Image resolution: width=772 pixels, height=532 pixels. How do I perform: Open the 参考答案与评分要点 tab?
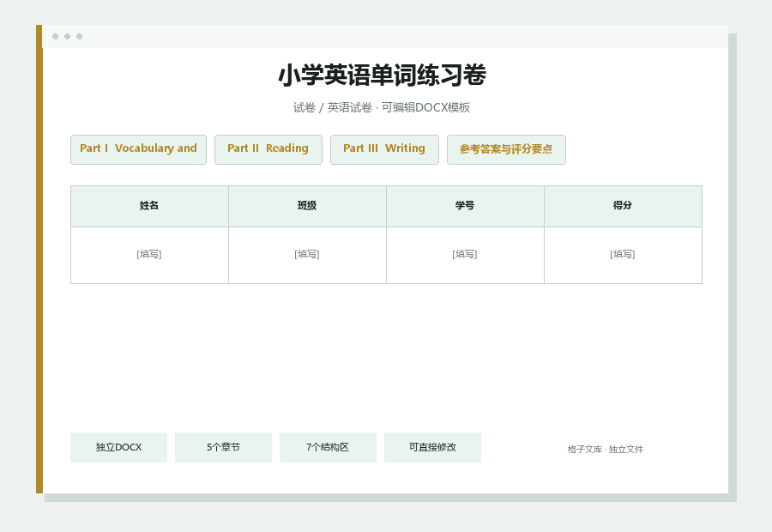506,150
